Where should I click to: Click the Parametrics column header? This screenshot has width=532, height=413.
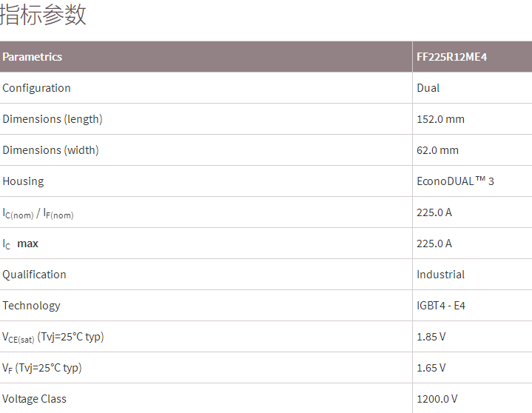point(33,57)
